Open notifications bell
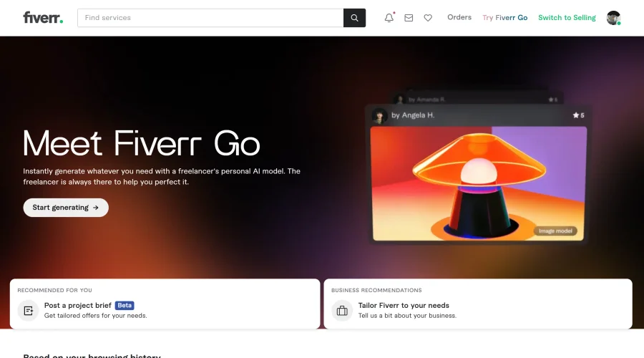Viewport: 644px width, 358px height. pyautogui.click(x=389, y=18)
